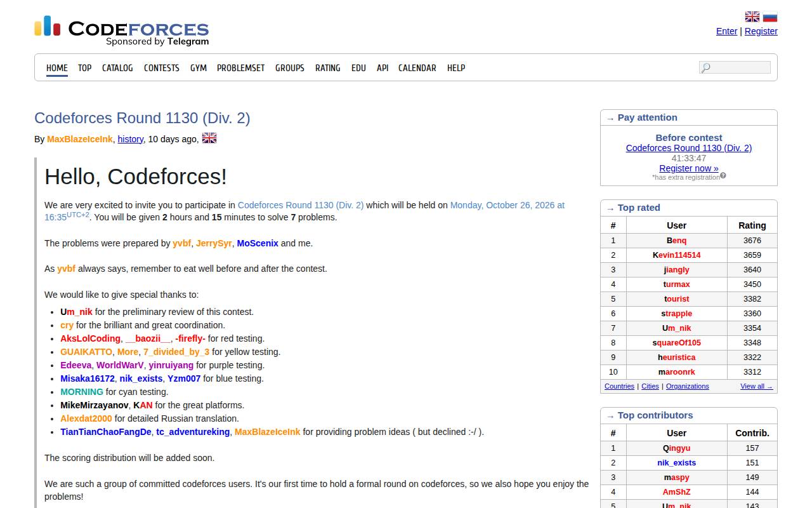Click Register now link
This screenshot has width=812, height=508.
[689, 168]
